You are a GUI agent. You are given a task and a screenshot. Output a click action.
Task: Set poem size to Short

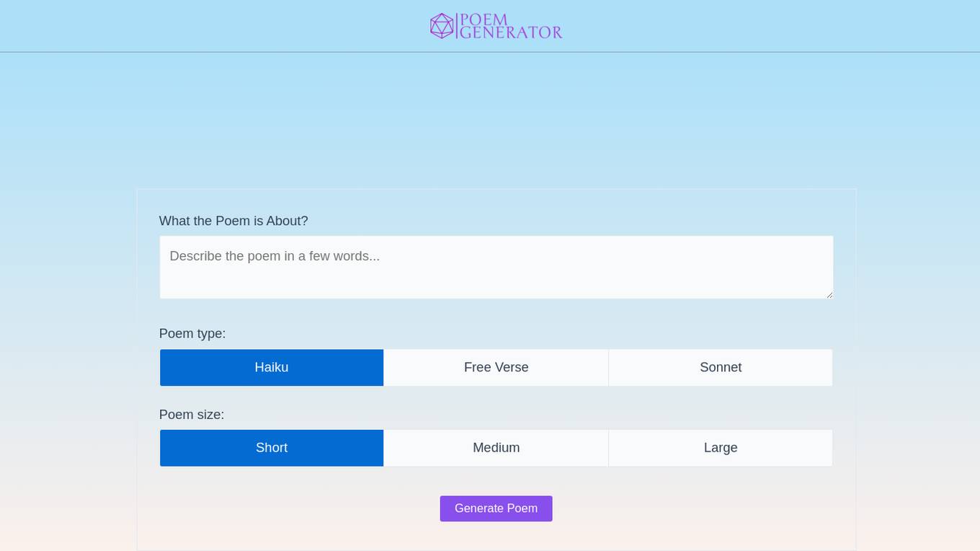tap(272, 448)
